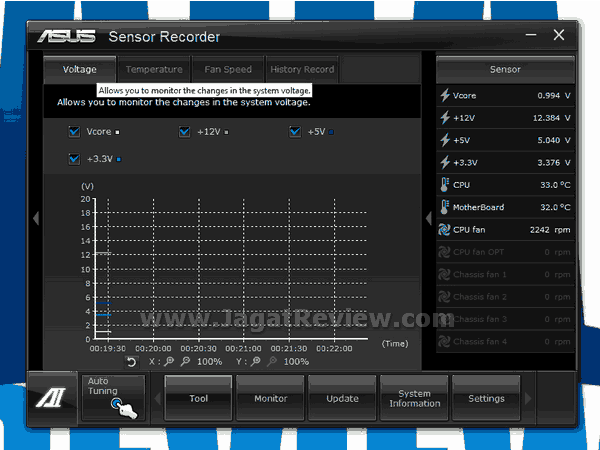This screenshot has width=600, height=450.
Task: Uncheck the +5V checkbox
Action: click(295, 132)
